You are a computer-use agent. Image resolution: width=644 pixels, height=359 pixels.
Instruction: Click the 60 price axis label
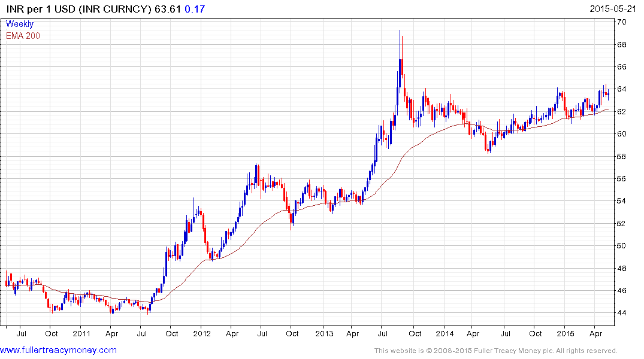coord(622,134)
